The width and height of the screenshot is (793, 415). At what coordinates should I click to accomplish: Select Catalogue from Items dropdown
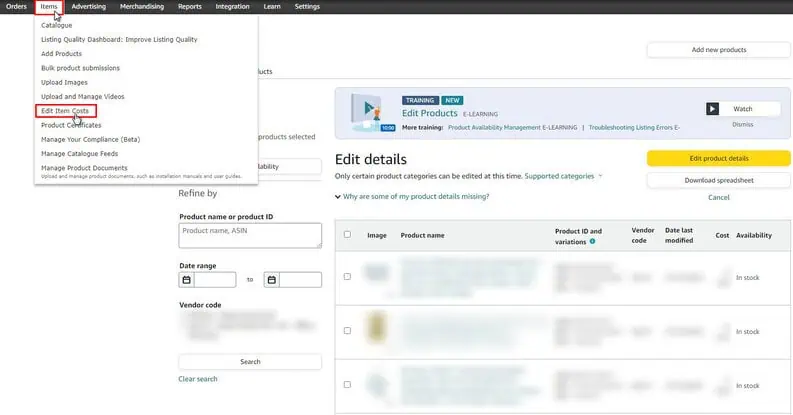pos(57,25)
